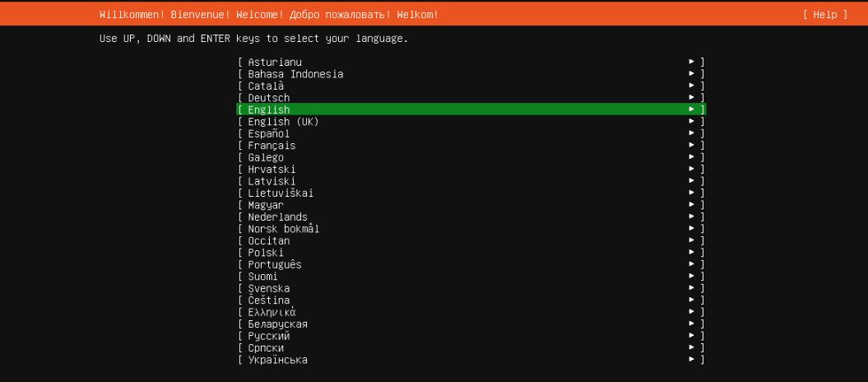Click the triangle icon next to Magyar
868x382 pixels.
pyautogui.click(x=692, y=205)
